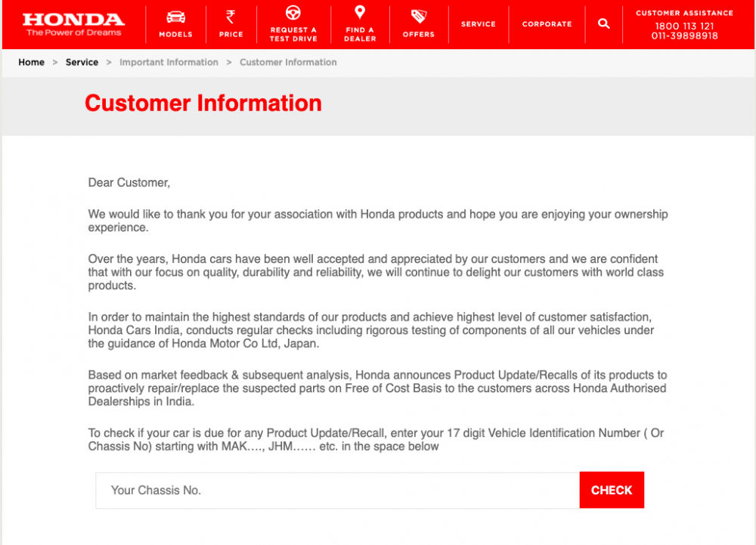The height and width of the screenshot is (545, 756).
Task: Click the Customer Information breadcrumb item
Action: 288,62
